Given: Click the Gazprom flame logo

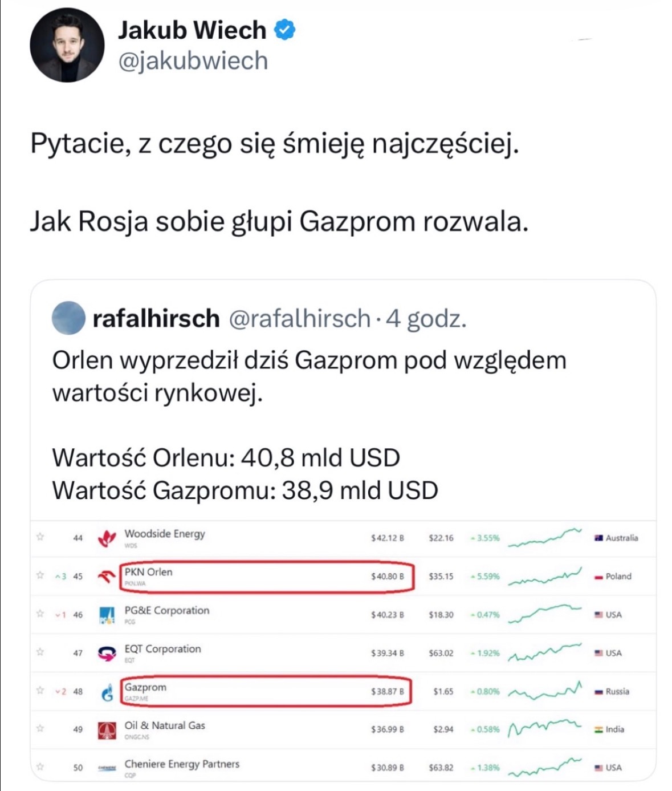Looking at the screenshot, I should coord(107,692).
